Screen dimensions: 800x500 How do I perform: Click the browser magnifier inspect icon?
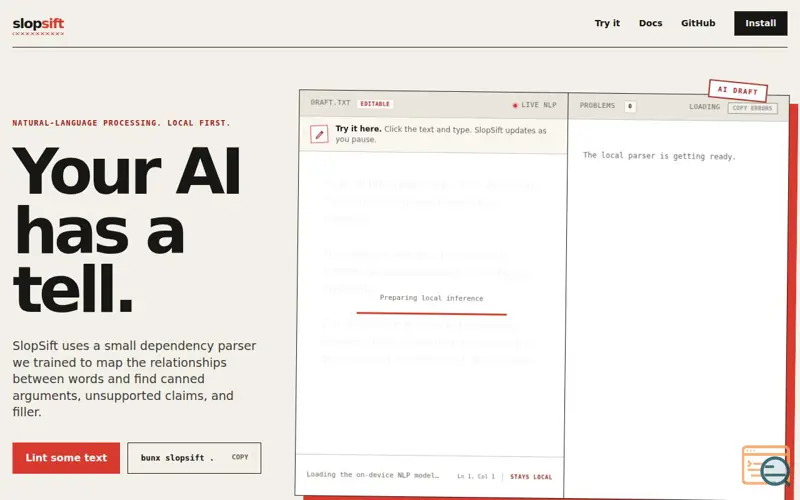pos(766,465)
